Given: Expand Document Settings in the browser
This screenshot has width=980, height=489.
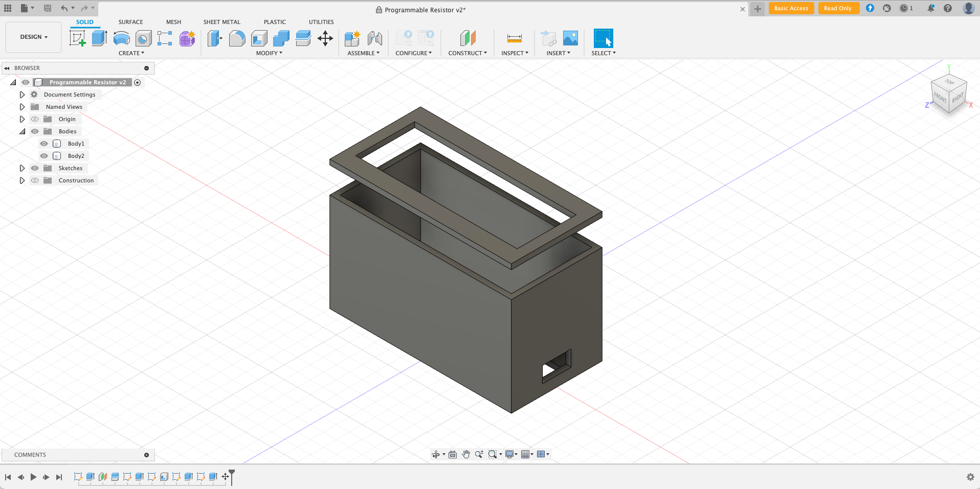Looking at the screenshot, I should click(x=22, y=95).
